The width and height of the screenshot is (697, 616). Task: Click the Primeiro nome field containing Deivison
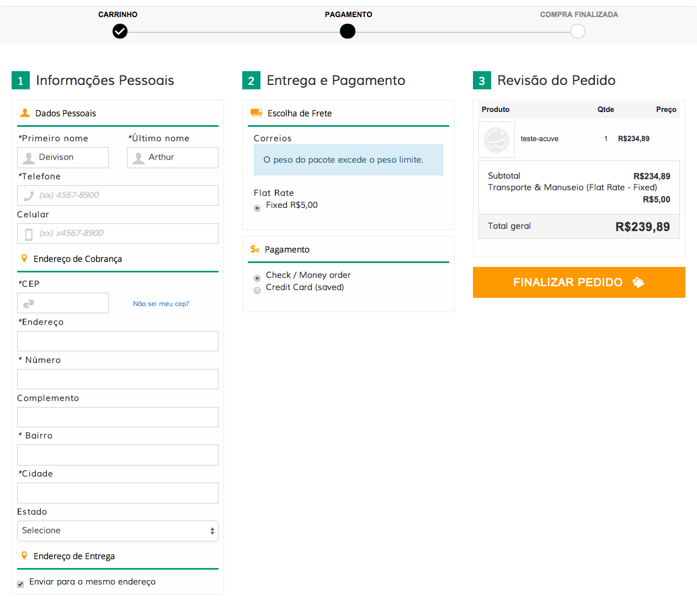(x=63, y=158)
